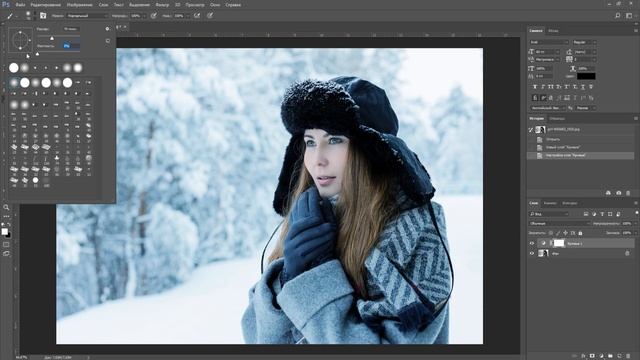Add a layer mask from Layers panel bottom
This screenshot has width=640, height=360.
tap(592, 356)
